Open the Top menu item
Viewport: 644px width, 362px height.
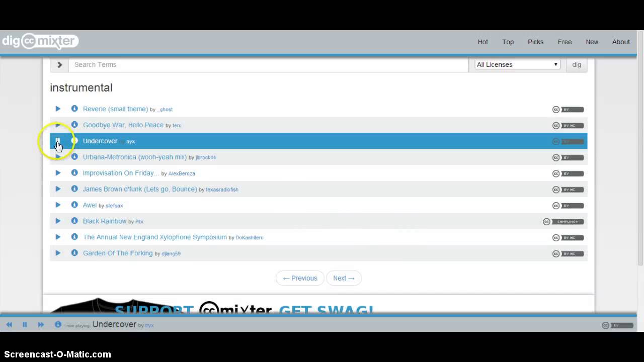tap(508, 42)
